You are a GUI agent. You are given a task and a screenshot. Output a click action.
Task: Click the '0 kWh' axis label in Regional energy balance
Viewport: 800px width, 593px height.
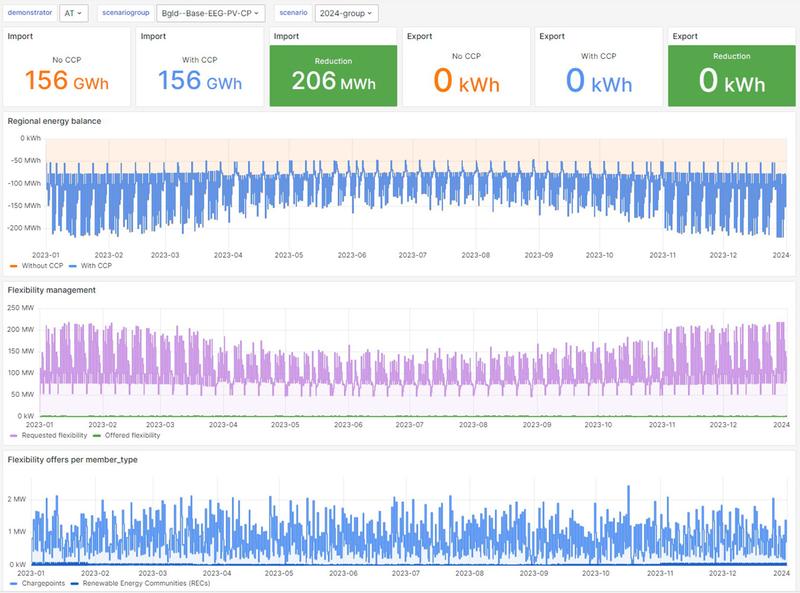[31, 138]
